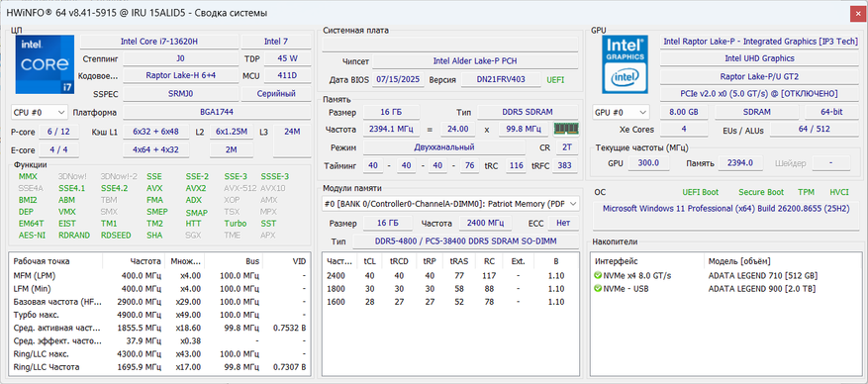The height and width of the screenshot is (384, 868).
Task: Click green check icon beside NVMe - USB
Action: 598,289
